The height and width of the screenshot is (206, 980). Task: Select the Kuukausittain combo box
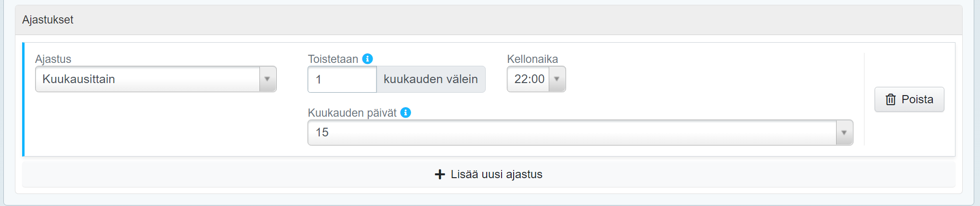coord(147,79)
